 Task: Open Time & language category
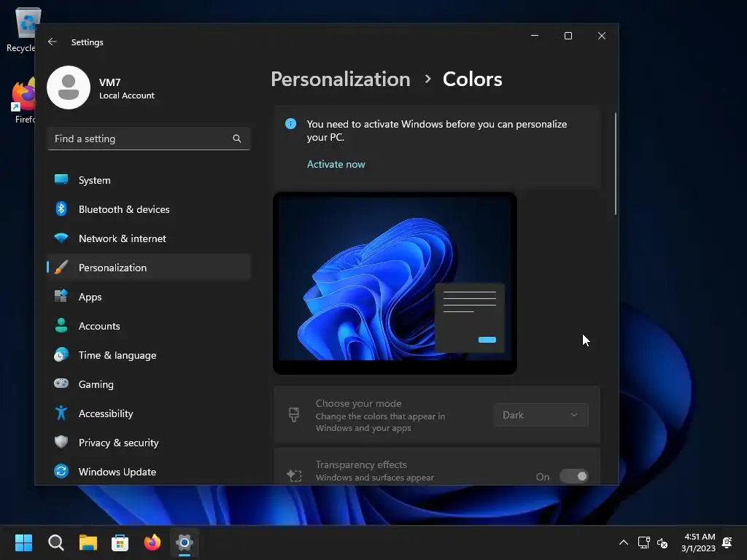point(149,355)
